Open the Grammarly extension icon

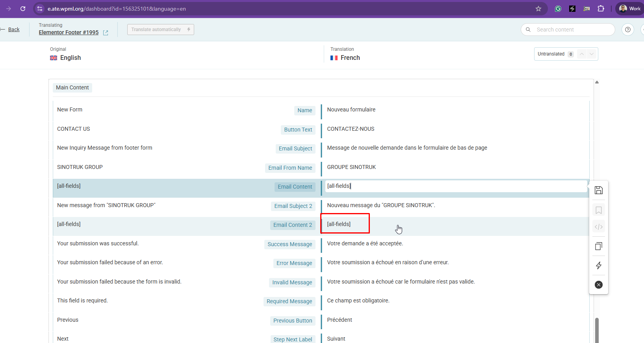558,9
